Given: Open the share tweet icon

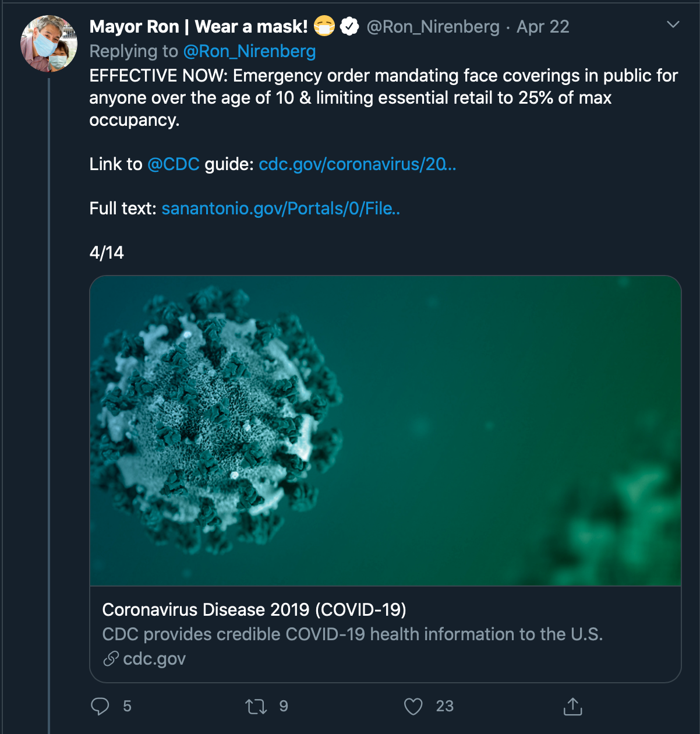Looking at the screenshot, I should click(573, 706).
